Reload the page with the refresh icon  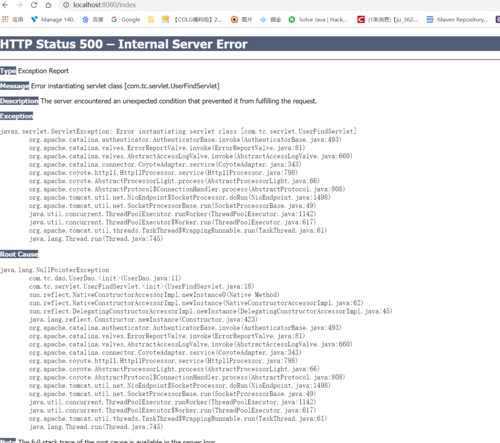pos(34,5)
